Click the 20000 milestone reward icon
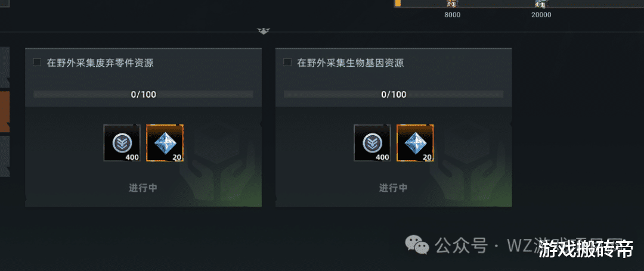This screenshot has width=644, height=271. pos(541,4)
